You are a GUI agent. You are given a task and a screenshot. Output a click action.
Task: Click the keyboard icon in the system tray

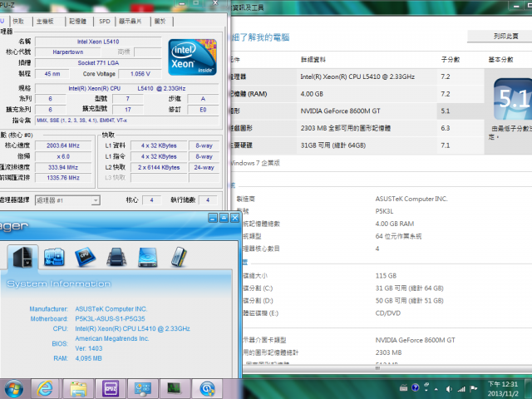pos(403,387)
